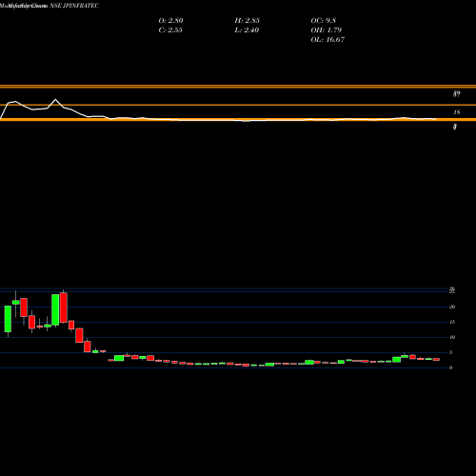476x476 pixels.
Task: Click the 10 label on price axis
Action: [452, 337]
